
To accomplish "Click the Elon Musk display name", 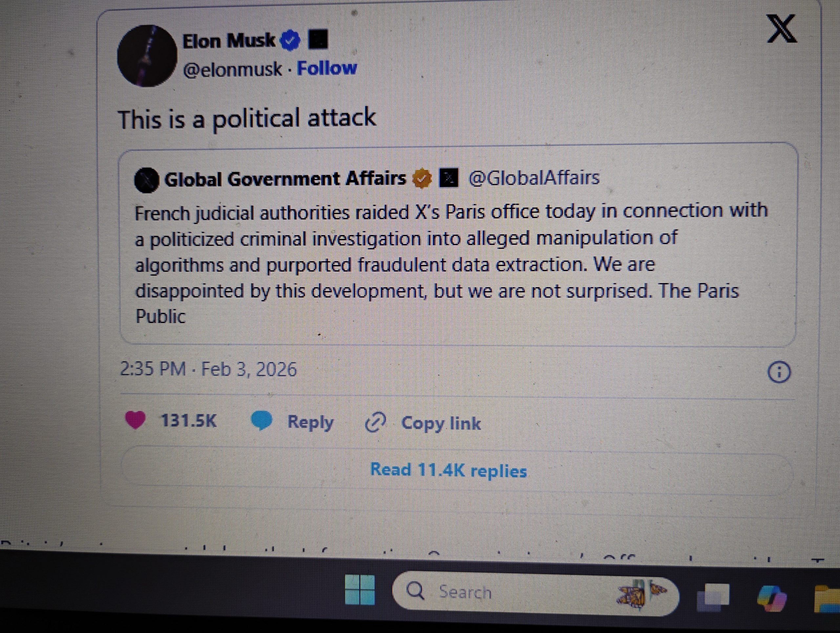I will coord(229,41).
